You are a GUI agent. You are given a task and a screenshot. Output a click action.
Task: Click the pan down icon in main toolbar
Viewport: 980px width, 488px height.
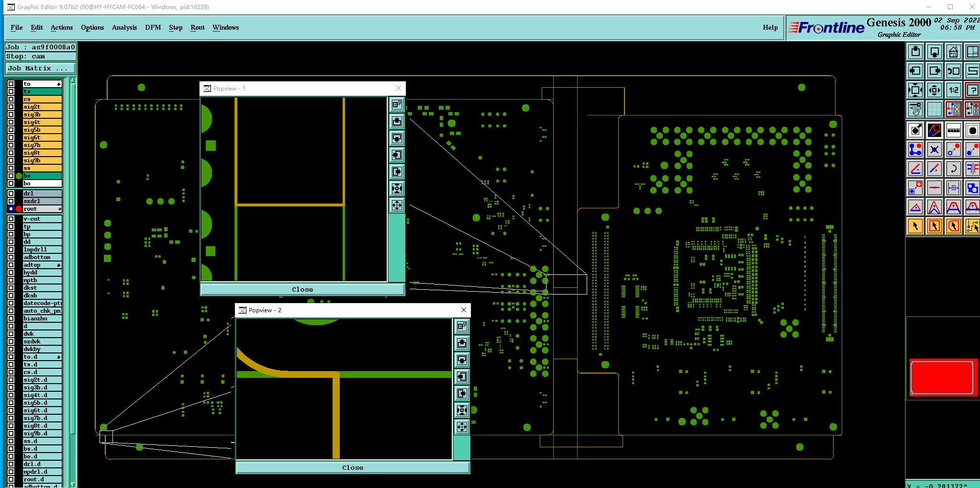(934, 52)
